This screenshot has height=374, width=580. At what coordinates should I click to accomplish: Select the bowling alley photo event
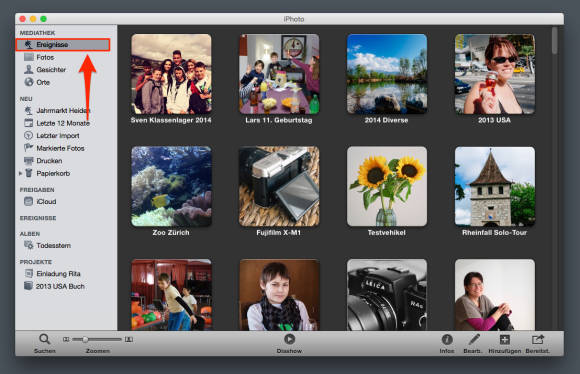tap(171, 295)
